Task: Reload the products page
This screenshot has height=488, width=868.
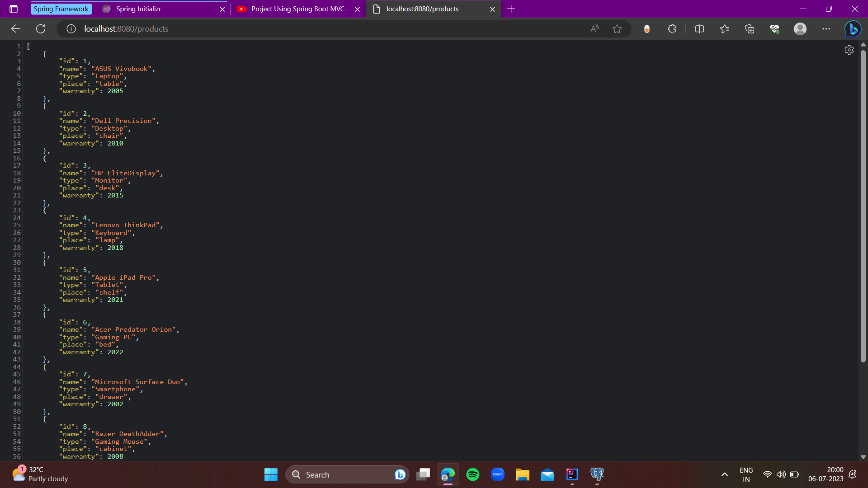Action: click(41, 28)
